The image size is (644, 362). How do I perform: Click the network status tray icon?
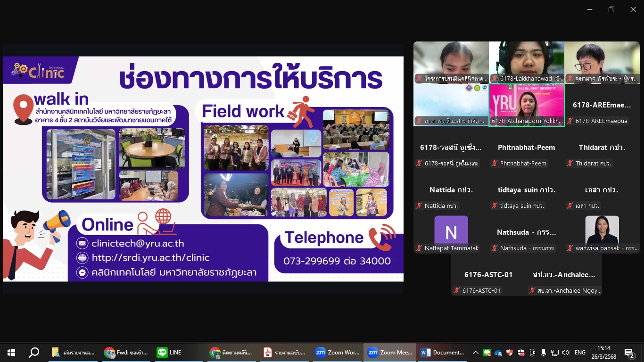pyautogui.click(x=555, y=353)
